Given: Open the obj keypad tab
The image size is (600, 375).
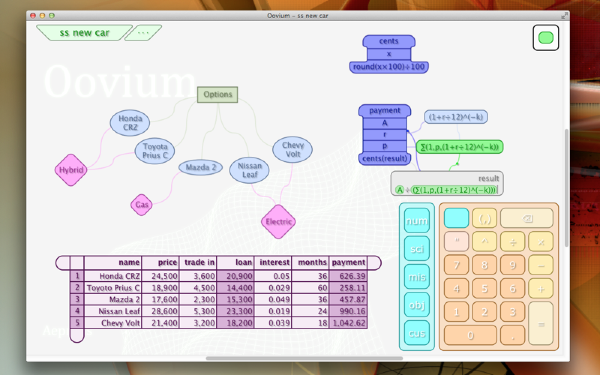Looking at the screenshot, I should point(417,305).
